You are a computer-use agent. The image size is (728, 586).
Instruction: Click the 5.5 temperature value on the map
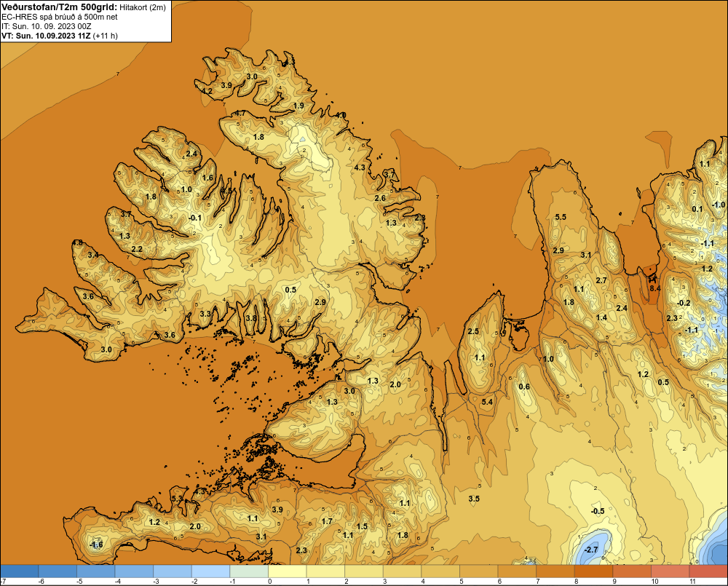pos(561,217)
